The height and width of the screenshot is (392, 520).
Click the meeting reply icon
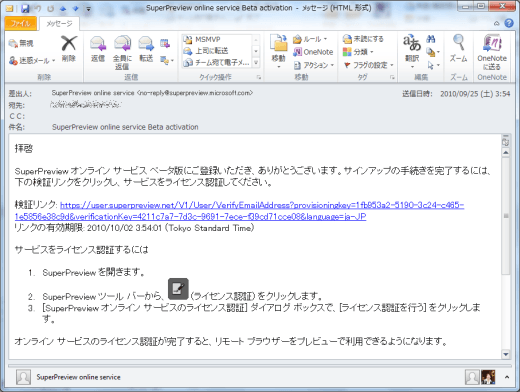point(165,43)
